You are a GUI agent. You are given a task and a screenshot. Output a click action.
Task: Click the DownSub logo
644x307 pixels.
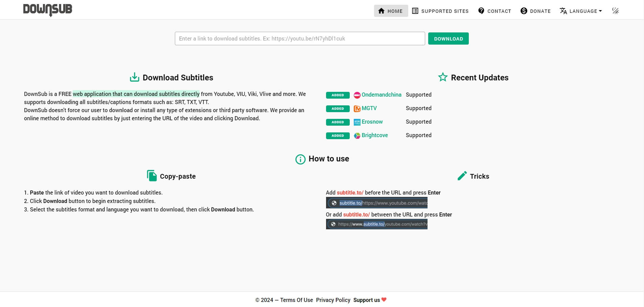(48, 10)
